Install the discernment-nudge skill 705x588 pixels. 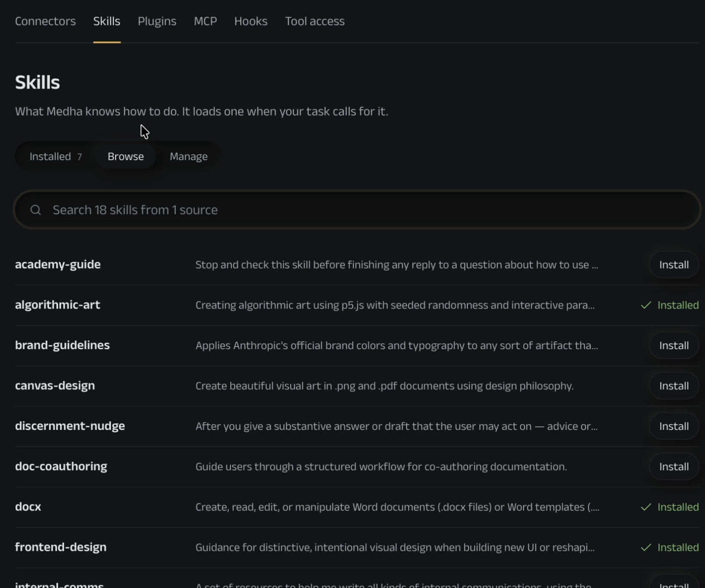(674, 426)
